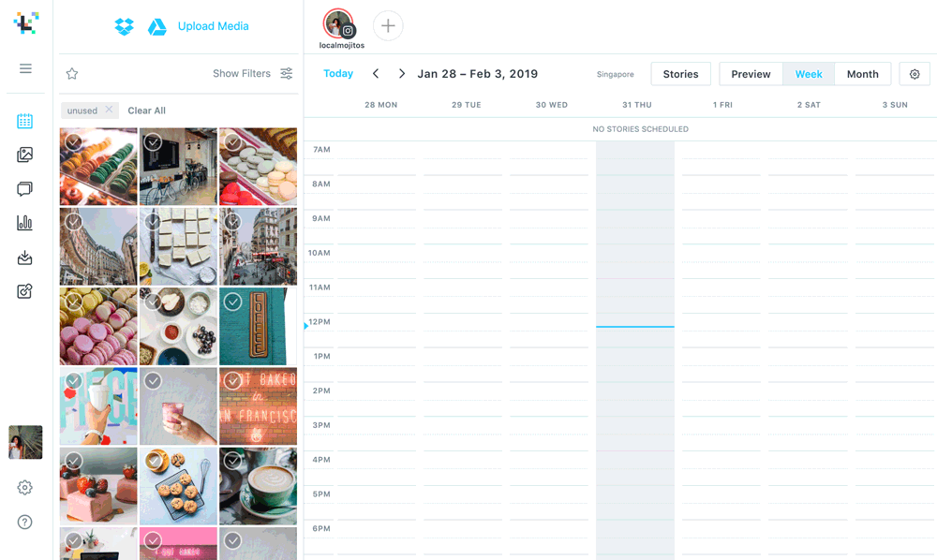Select the 31 THU column header
The width and height of the screenshot is (937, 560).
(x=636, y=105)
